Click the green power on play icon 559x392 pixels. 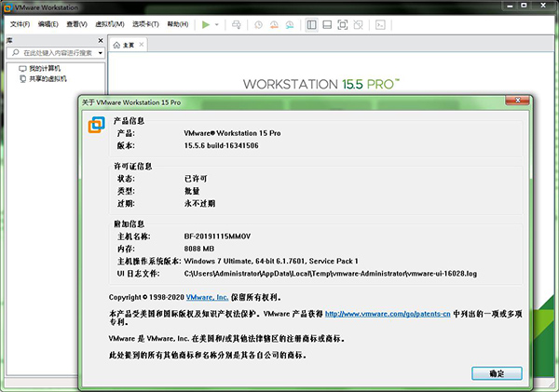point(206,24)
